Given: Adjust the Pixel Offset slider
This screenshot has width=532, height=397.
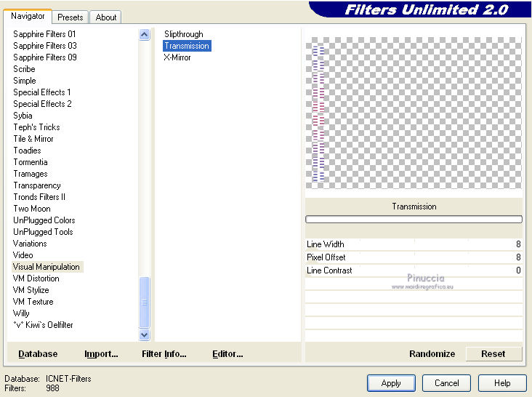Looking at the screenshot, I should point(414,257).
